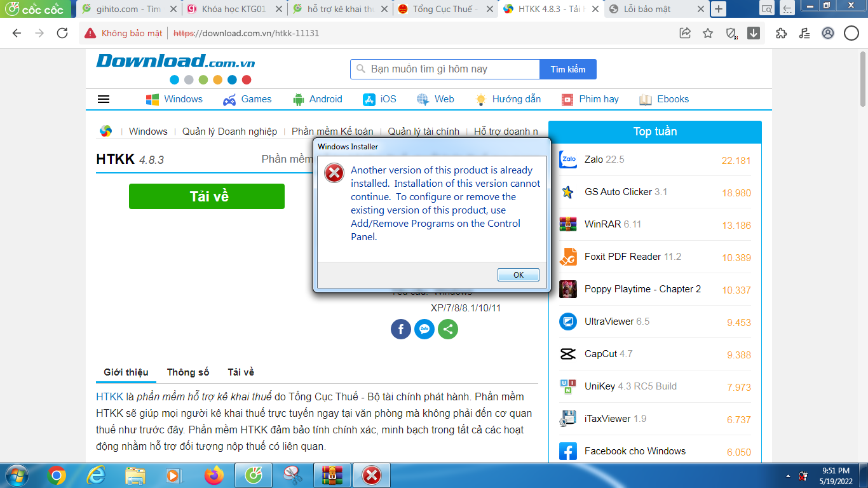
Task: Click the GS Auto Clicker app icon
Action: coord(568,192)
